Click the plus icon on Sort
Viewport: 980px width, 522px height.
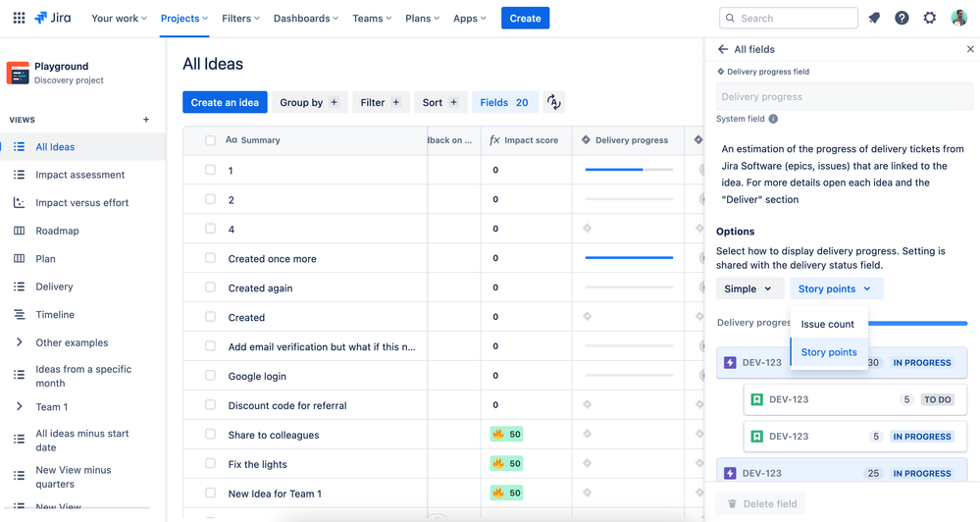tap(454, 102)
